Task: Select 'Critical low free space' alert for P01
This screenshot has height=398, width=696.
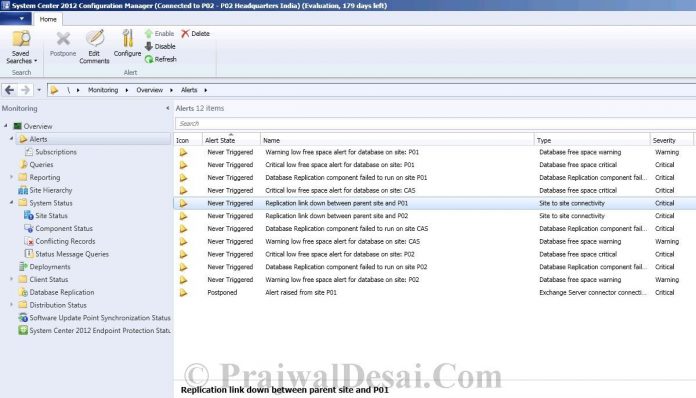Action: tap(435, 165)
